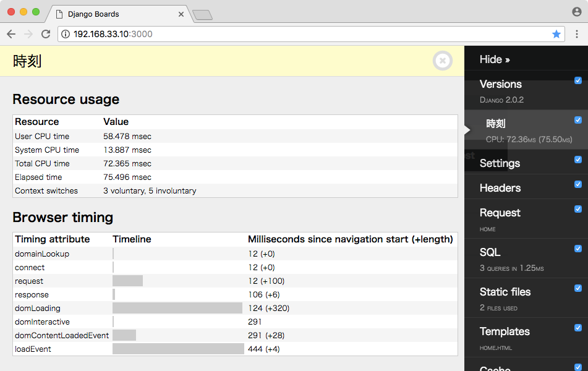Click the domLoading timeline bar
Screen dimensions: 588x371
pyautogui.click(x=177, y=308)
